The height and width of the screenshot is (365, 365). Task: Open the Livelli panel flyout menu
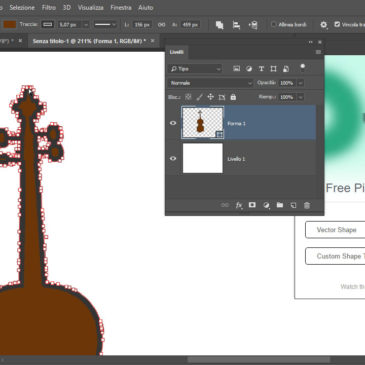318,52
